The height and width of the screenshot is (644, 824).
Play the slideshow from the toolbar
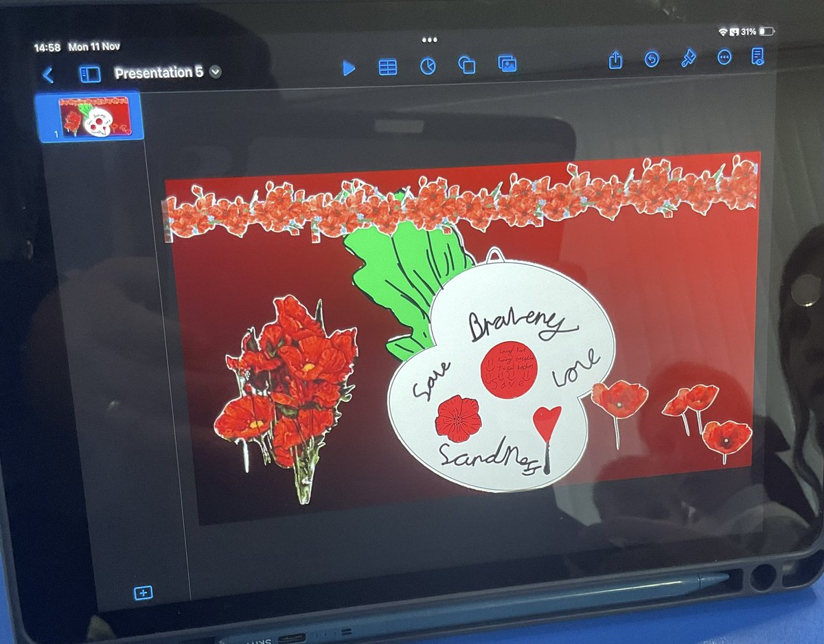click(350, 68)
